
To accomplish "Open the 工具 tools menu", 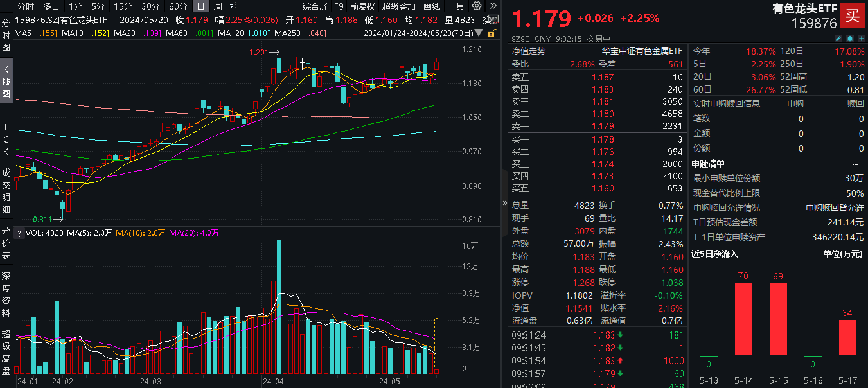I will 456,6.
